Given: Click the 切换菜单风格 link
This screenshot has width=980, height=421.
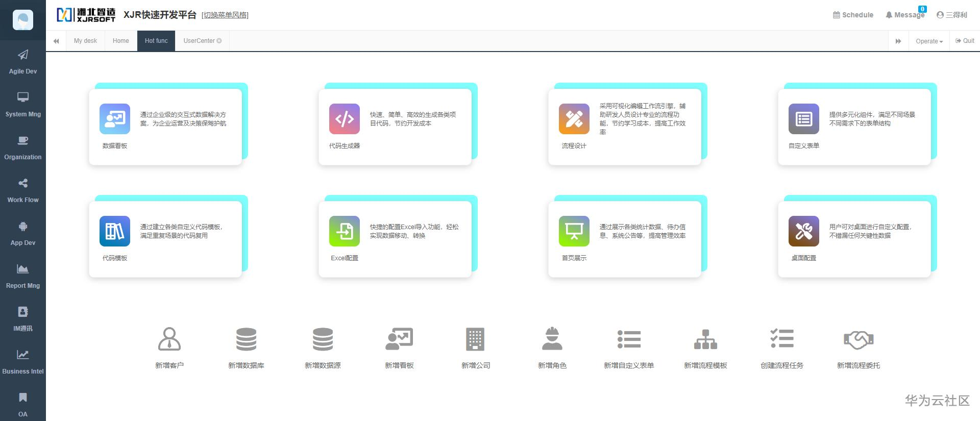Looking at the screenshot, I should (x=225, y=15).
